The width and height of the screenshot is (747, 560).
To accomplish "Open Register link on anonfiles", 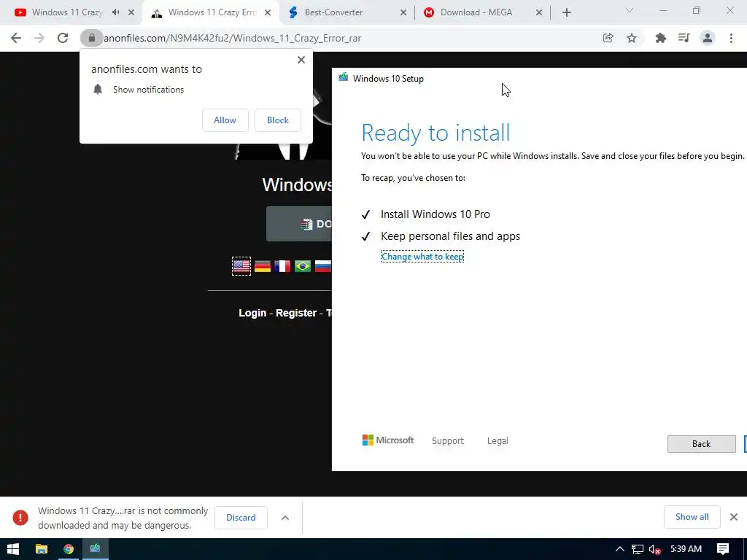I will (x=296, y=313).
